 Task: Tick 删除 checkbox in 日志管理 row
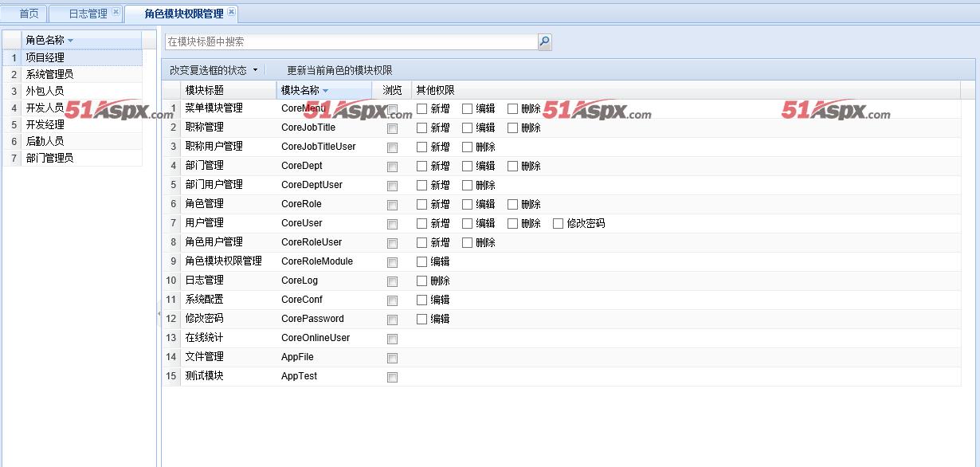point(422,281)
